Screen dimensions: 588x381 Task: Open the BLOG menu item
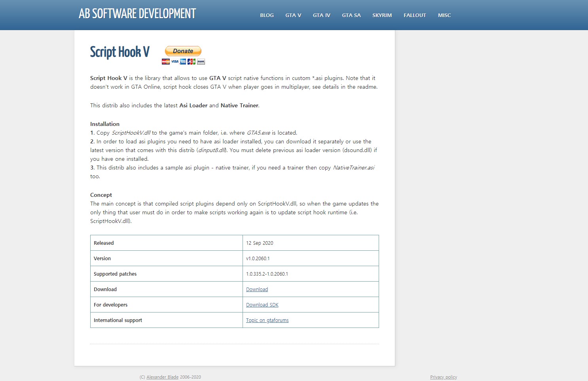267,15
